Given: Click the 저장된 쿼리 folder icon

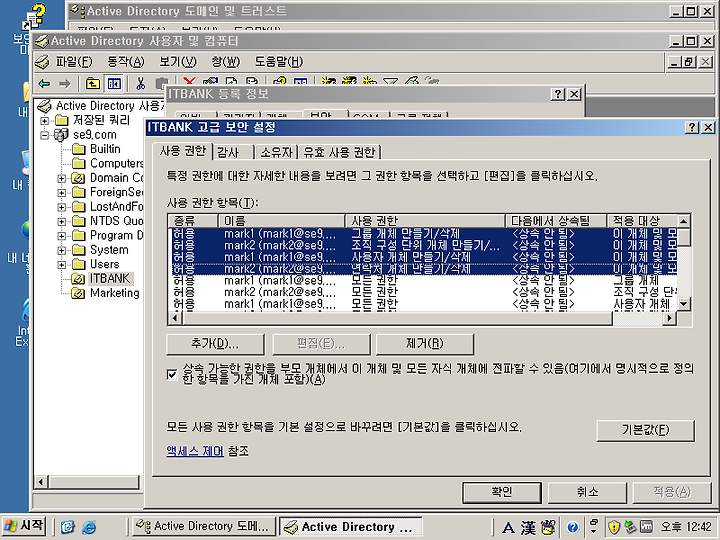Looking at the screenshot, I should click(x=62, y=120).
